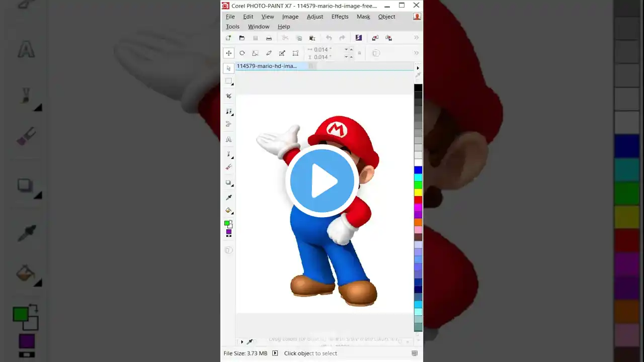
Task: Click the large blue play button
Action: pyautogui.click(x=322, y=180)
